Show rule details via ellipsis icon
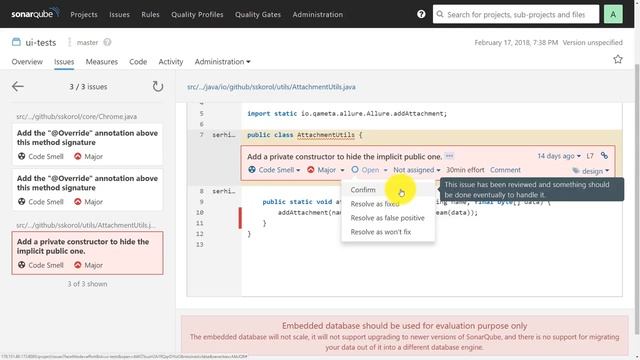This screenshot has width=640, height=360. pos(449,156)
